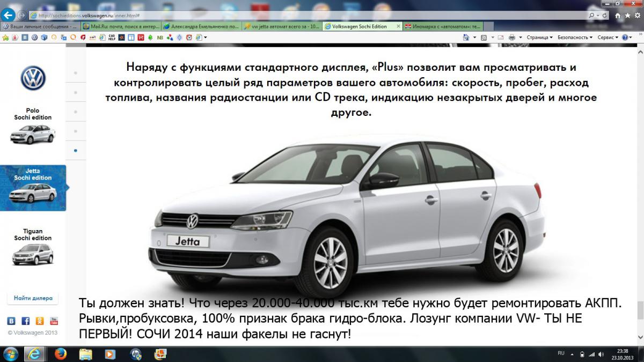The height and width of the screenshot is (362, 644).
Task: Open the Polo Sochi edition link
Action: tap(33, 126)
